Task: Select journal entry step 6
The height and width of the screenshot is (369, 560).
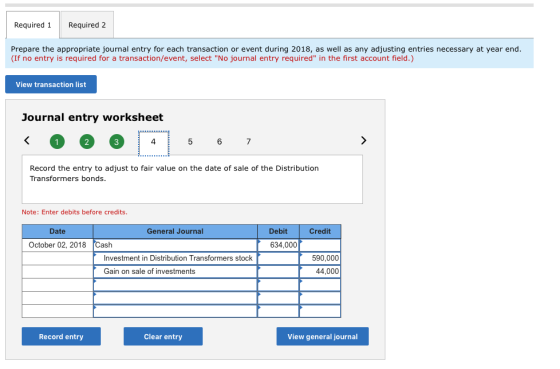Action: pos(219,141)
